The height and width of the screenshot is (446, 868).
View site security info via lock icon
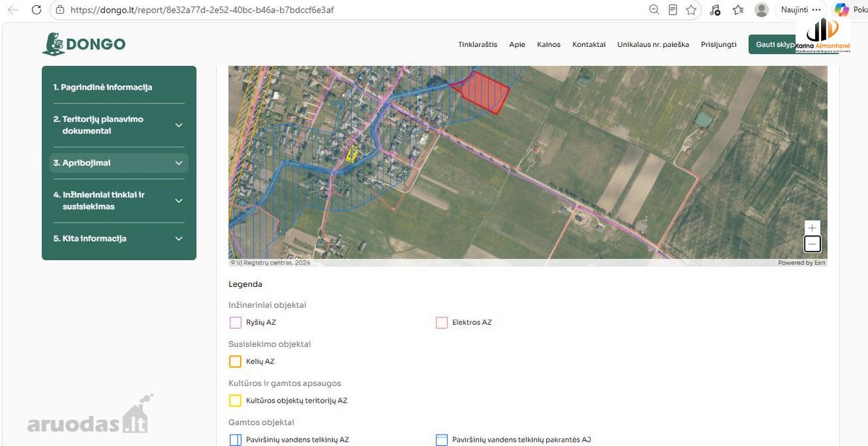pyautogui.click(x=60, y=10)
